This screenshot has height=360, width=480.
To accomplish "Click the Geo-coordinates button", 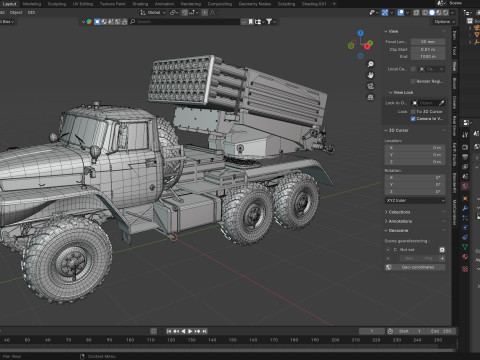I will (x=415, y=267).
